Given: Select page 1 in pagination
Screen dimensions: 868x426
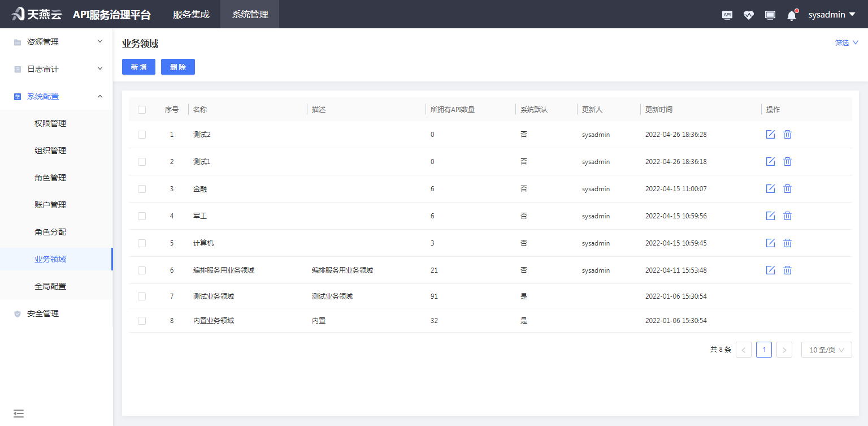Looking at the screenshot, I should click(x=764, y=350).
